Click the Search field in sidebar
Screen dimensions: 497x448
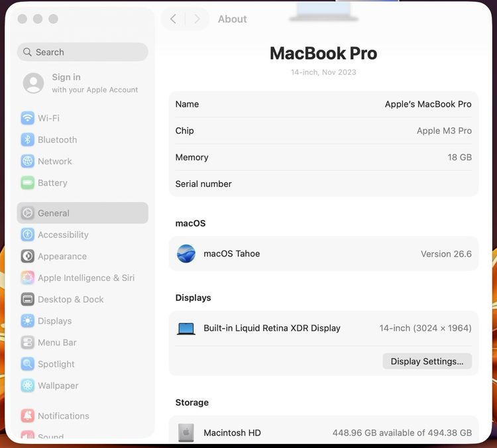(82, 52)
